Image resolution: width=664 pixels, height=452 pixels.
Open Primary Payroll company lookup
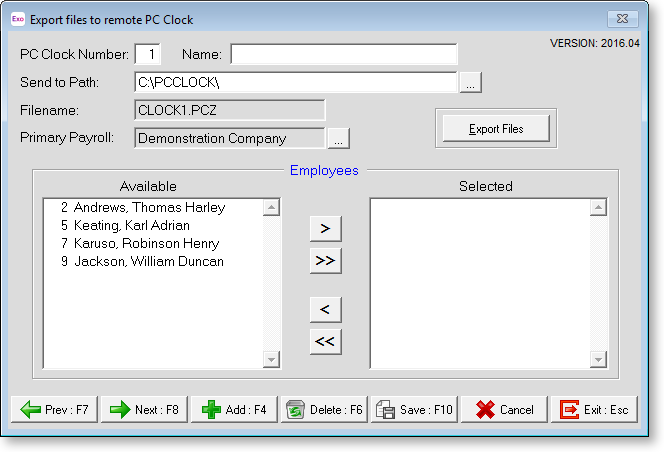tap(339, 138)
